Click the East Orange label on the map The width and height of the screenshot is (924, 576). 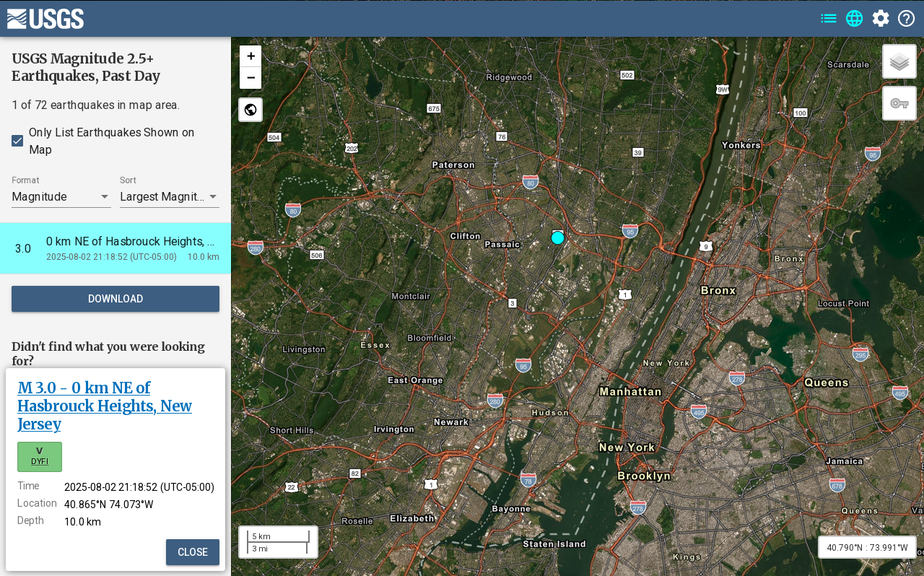(x=415, y=380)
